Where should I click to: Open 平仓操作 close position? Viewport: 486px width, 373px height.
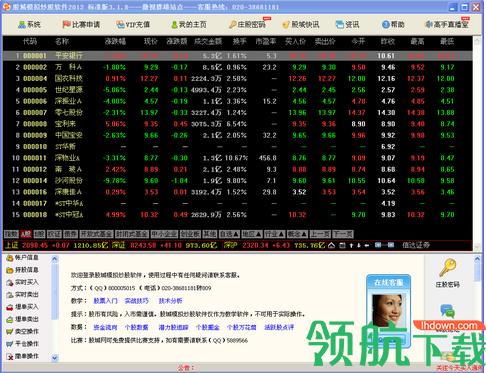tap(22, 344)
